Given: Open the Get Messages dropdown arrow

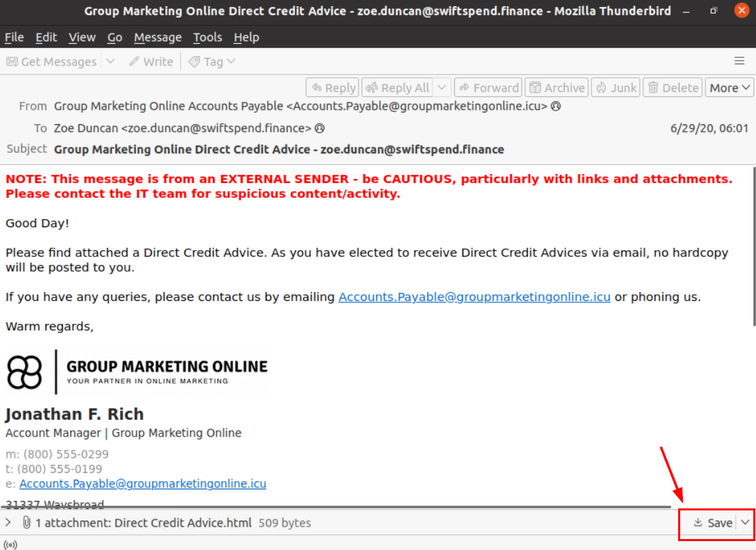Looking at the screenshot, I should [x=111, y=62].
